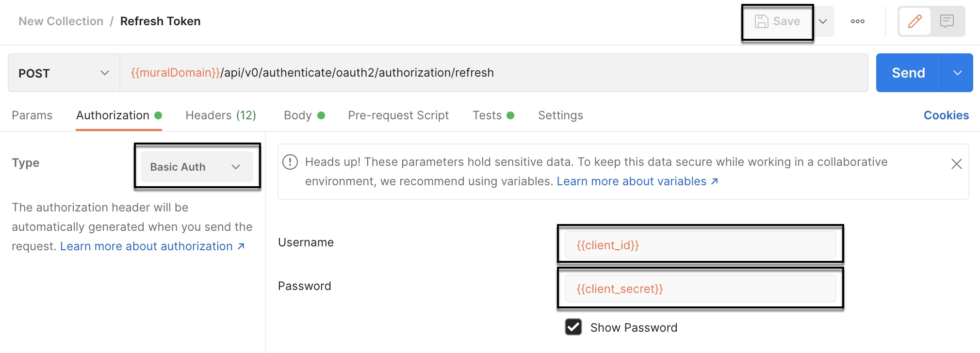980x353 pixels.
Task: Dismiss the Heads up sensitive data notice
Action: (x=956, y=164)
